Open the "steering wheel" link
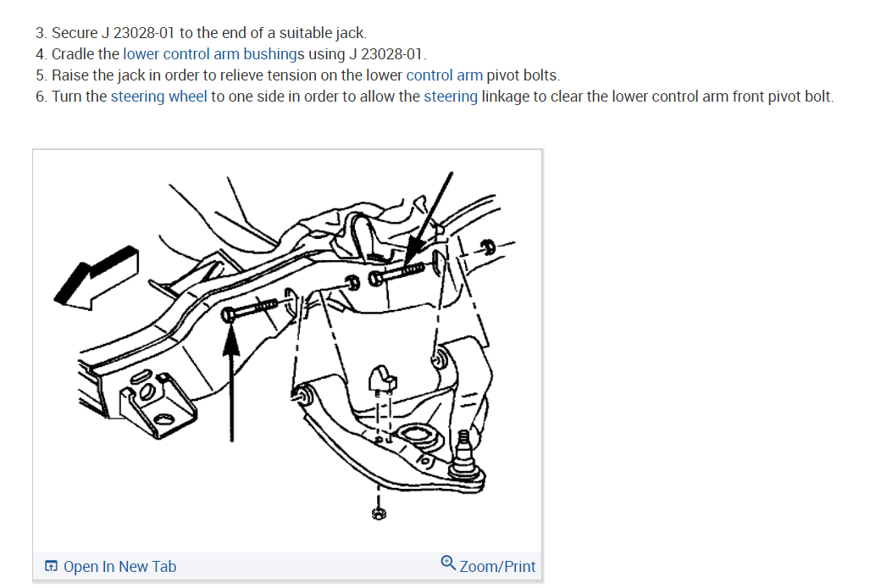881x588 pixels. pos(159,97)
